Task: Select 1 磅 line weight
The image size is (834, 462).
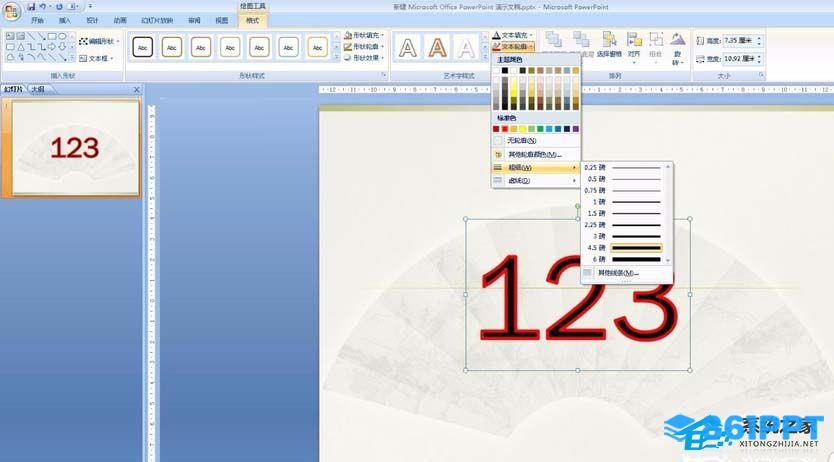Action: coord(623,202)
